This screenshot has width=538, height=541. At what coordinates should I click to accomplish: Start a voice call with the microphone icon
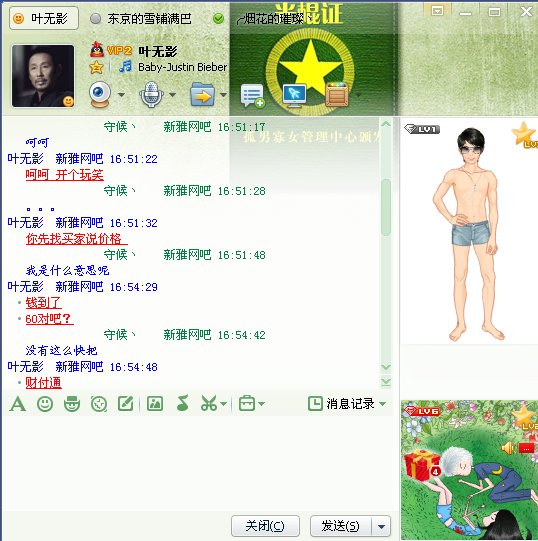pyautogui.click(x=151, y=94)
